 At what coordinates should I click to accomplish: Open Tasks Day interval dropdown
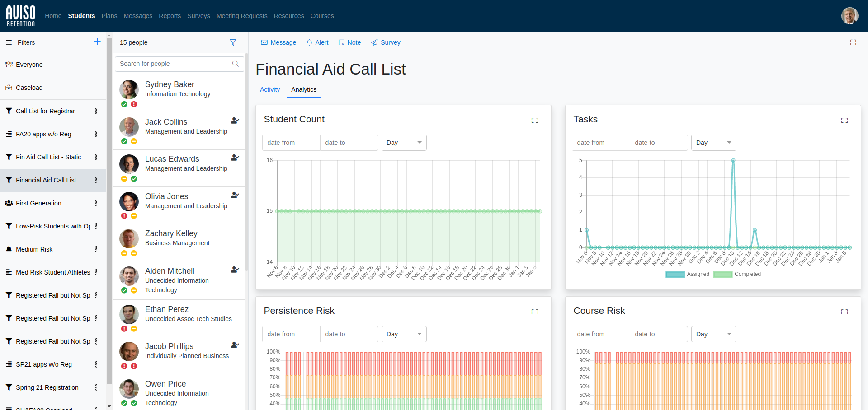(713, 143)
